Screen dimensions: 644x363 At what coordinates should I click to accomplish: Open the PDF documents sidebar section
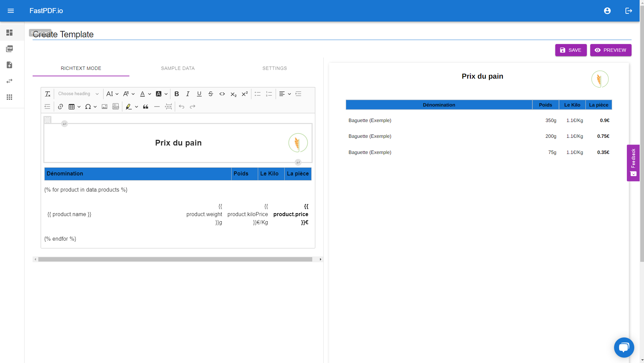[9, 49]
